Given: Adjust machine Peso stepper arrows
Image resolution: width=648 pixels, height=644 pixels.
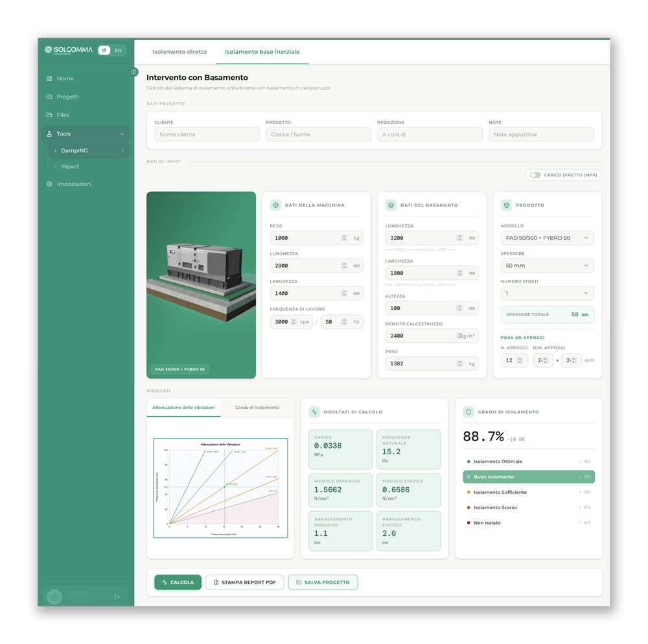Looking at the screenshot, I should tap(344, 238).
